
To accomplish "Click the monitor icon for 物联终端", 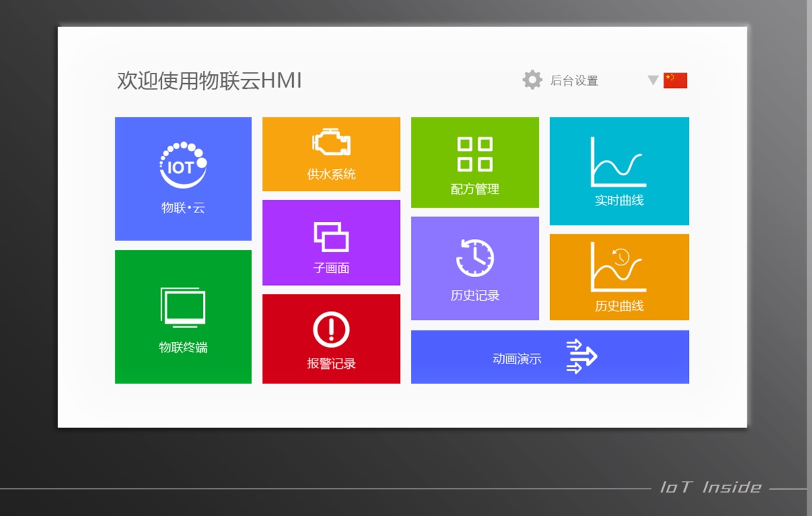I will [183, 307].
